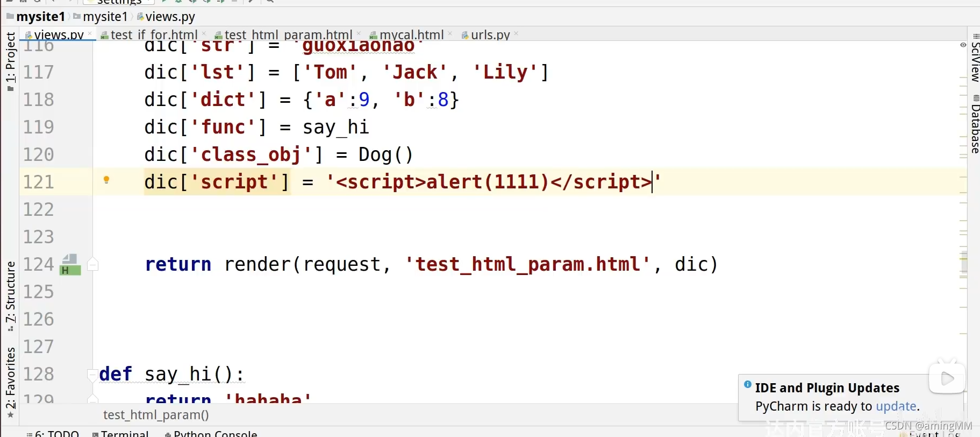980x437 pixels.
Task: Open the Database side panel
Action: [x=975, y=124]
